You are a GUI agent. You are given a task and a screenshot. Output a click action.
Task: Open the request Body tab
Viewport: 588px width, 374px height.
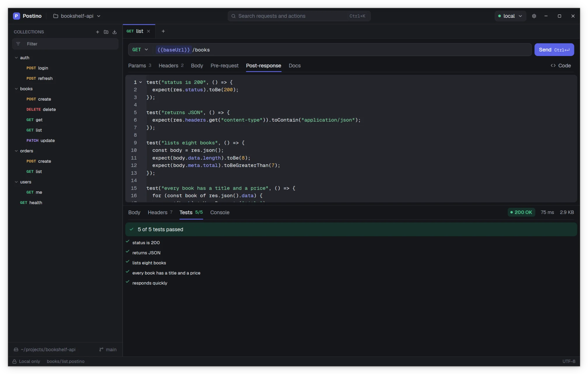point(197,66)
